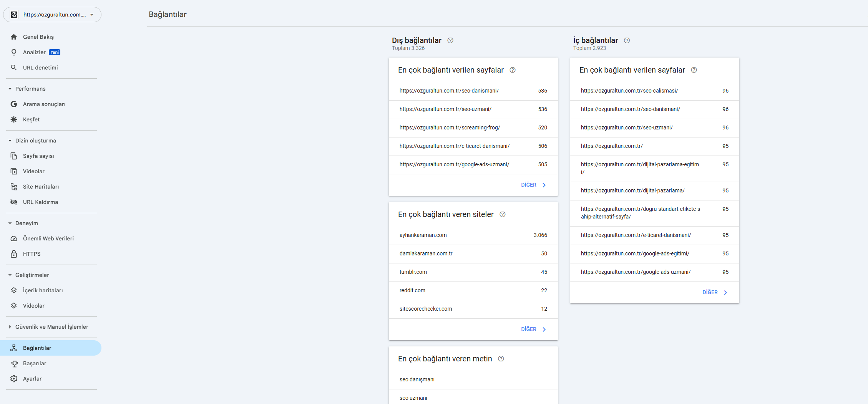Open the URL Kaldırma icon
This screenshot has width=868, height=404.
coord(14,202)
